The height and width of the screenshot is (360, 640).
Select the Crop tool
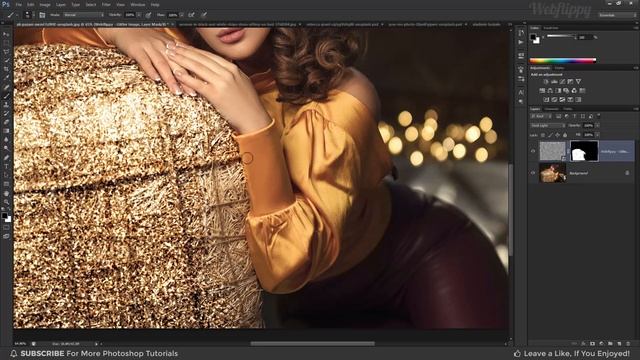[x=6, y=69]
